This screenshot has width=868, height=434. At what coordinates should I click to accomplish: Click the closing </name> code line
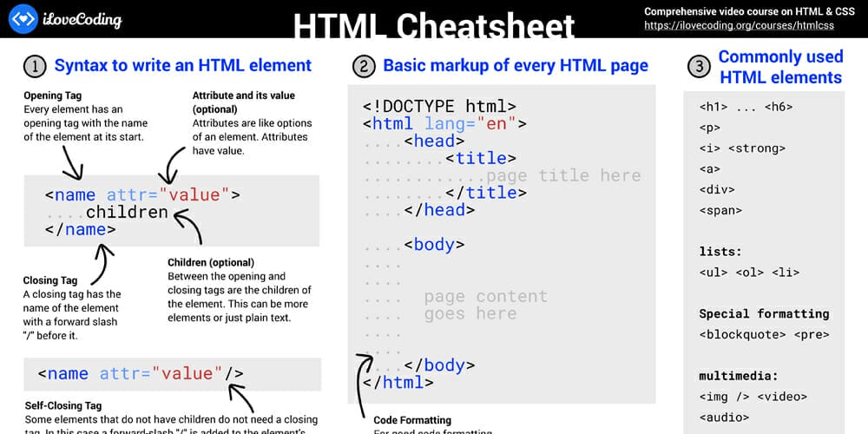point(80,229)
